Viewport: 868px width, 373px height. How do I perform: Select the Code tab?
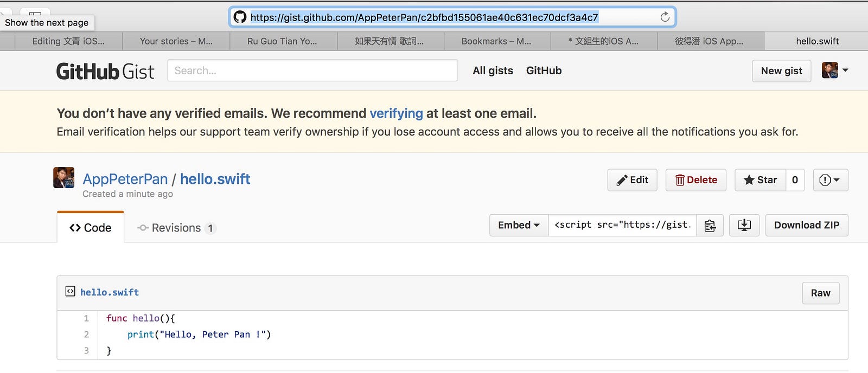[91, 228]
